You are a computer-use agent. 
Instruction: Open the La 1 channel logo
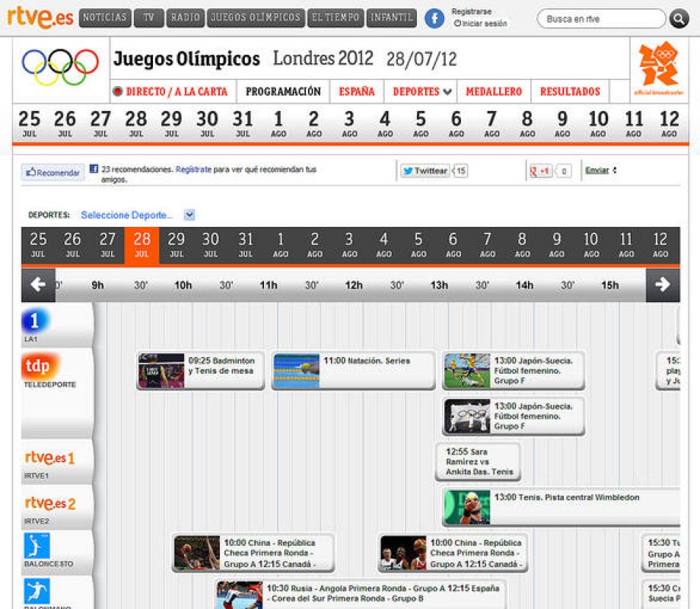[35, 320]
